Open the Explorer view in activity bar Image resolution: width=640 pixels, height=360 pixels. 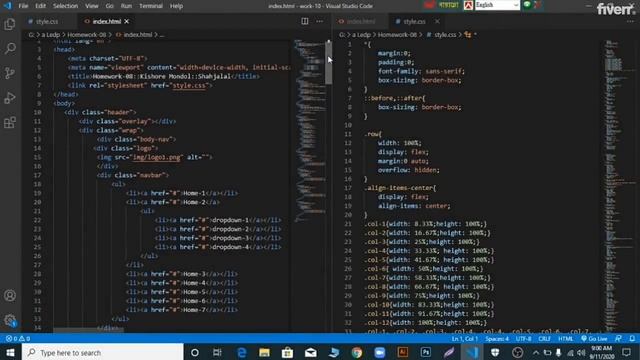click(x=10, y=24)
